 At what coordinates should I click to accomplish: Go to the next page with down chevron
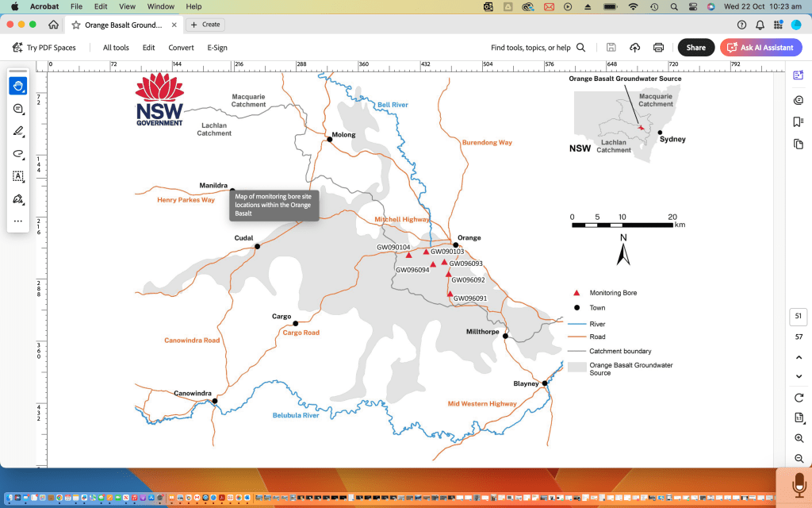tap(799, 377)
